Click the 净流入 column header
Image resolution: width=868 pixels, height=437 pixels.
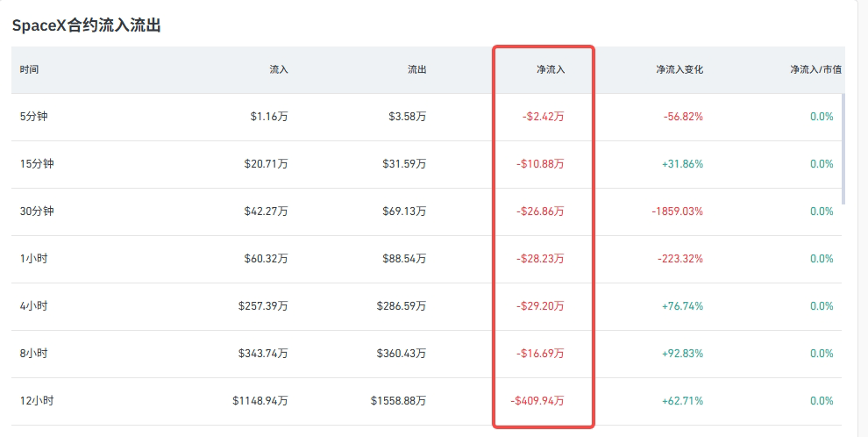pyautogui.click(x=551, y=69)
